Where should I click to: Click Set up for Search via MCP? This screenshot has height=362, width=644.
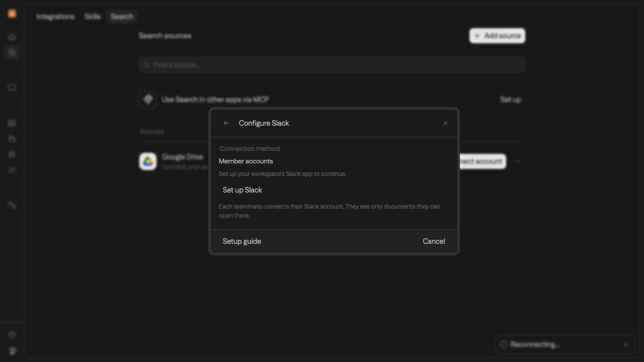coord(511,100)
